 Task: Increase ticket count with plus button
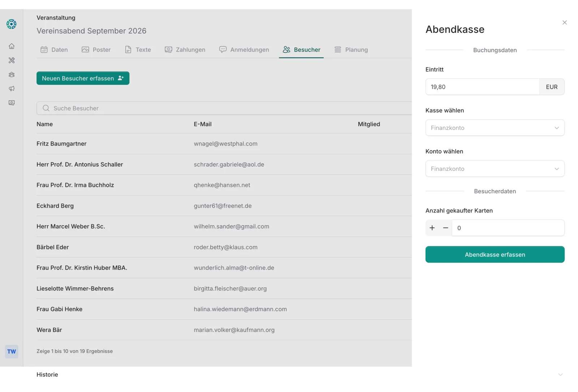point(432,228)
